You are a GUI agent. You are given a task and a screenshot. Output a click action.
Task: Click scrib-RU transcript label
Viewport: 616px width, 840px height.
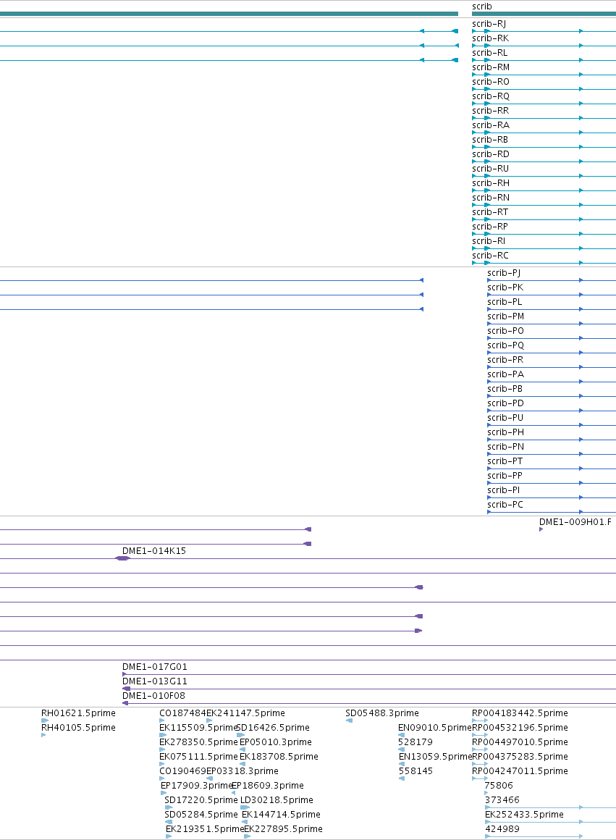[490, 168]
